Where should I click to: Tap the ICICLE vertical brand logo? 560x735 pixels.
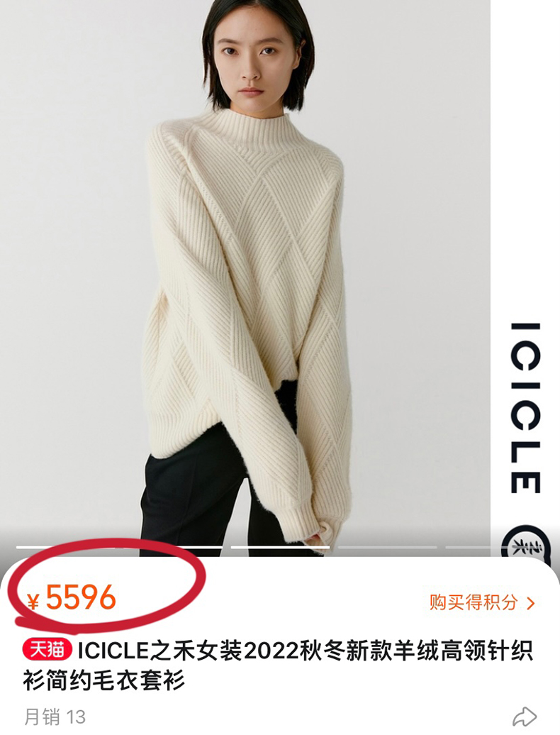pos(525,407)
